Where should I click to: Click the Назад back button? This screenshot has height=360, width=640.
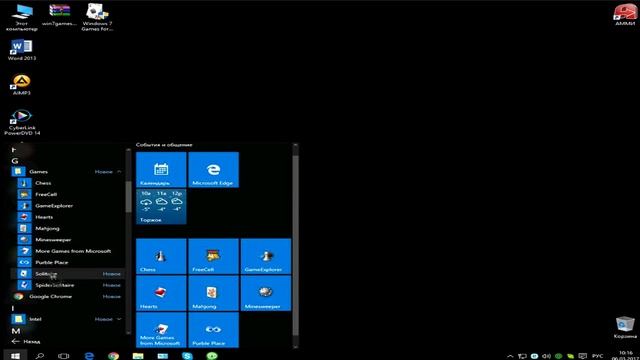(x=26, y=341)
